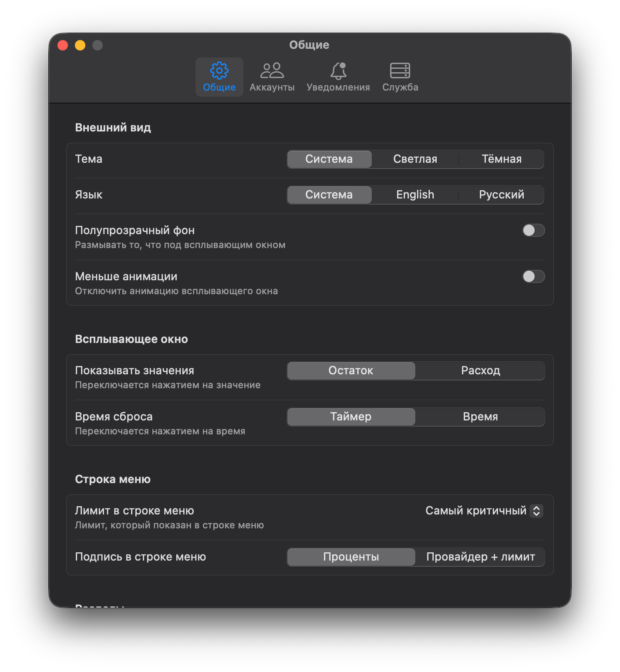Show values as Расход

pos(481,371)
